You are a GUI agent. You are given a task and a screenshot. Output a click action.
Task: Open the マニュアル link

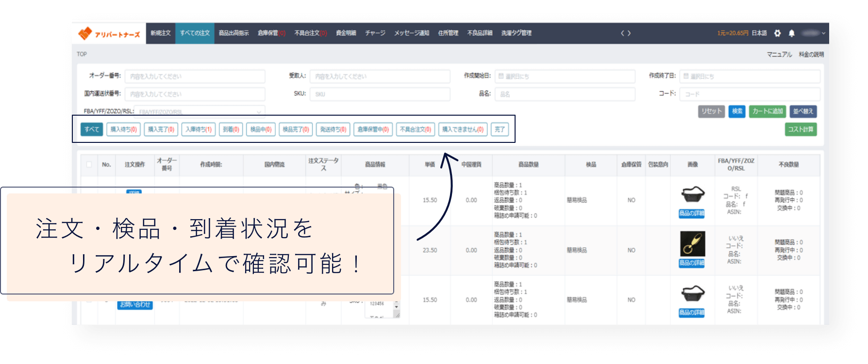coord(779,54)
